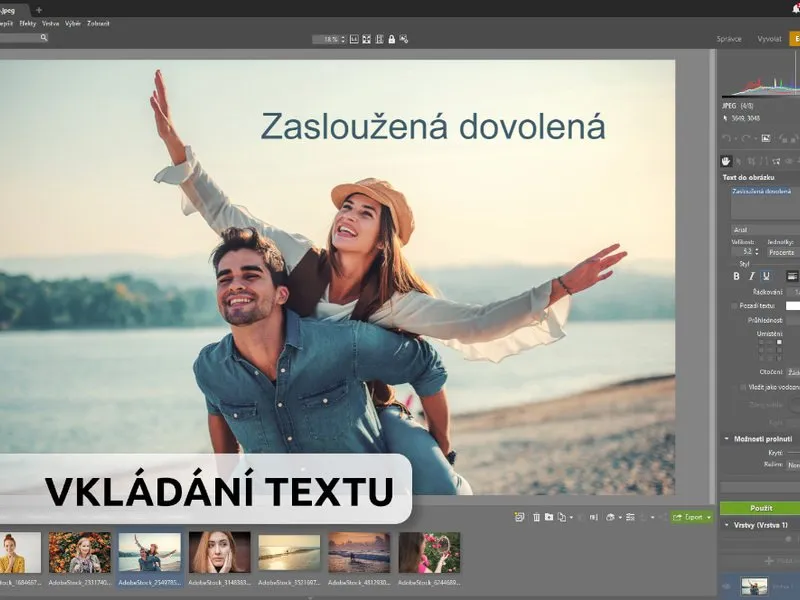Select the golden seascape thumbnail

(x=289, y=553)
